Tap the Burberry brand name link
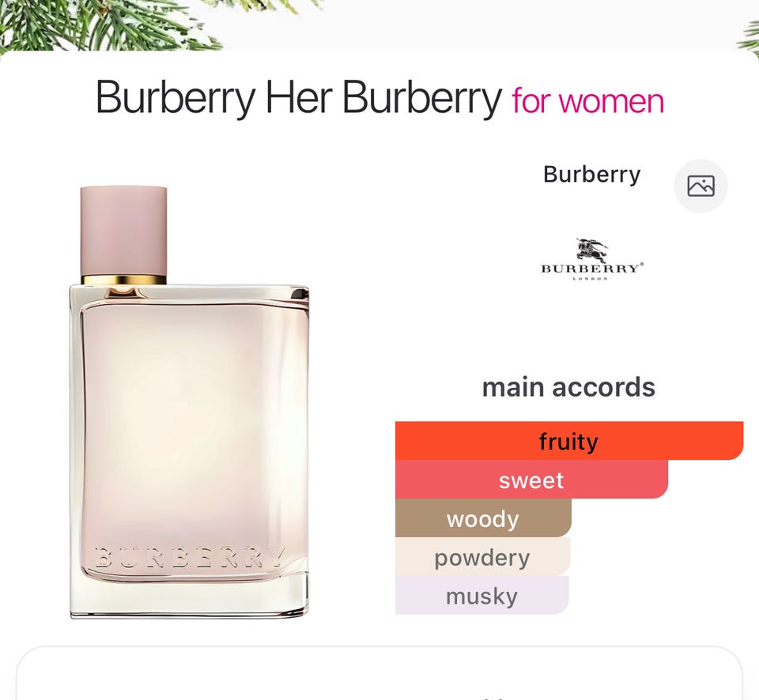The height and width of the screenshot is (700, 759). pos(591,174)
